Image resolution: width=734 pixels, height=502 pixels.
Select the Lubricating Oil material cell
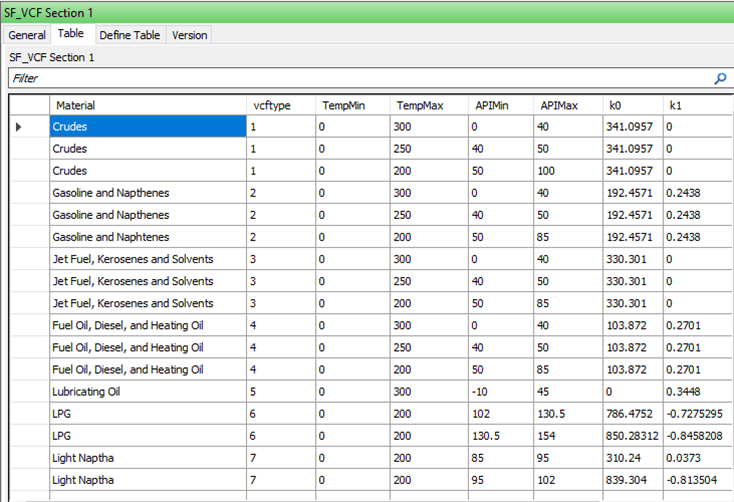(148, 391)
